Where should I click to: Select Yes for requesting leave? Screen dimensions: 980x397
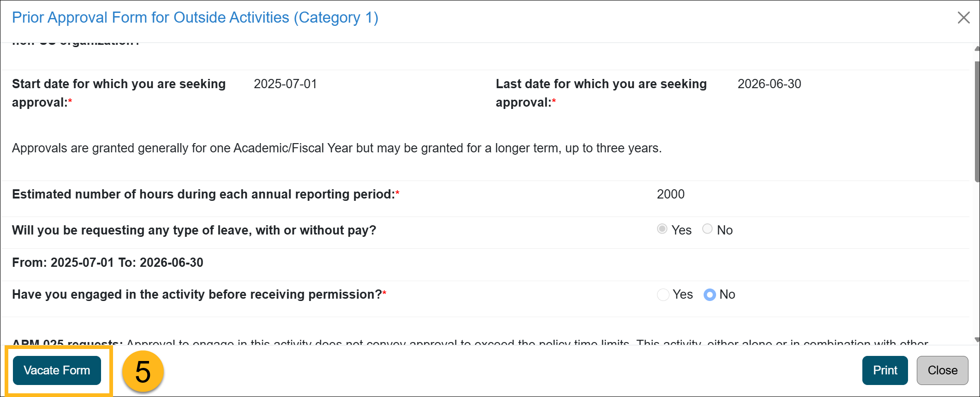[x=662, y=229]
